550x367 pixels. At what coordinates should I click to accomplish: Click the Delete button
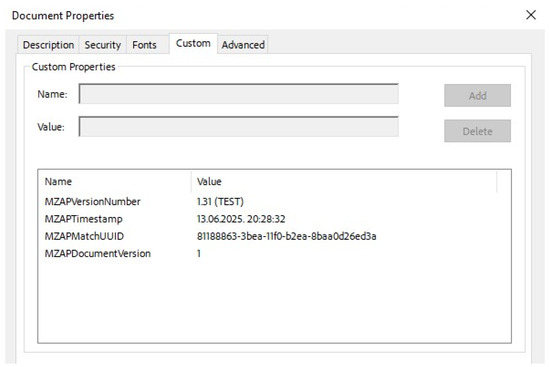click(477, 131)
